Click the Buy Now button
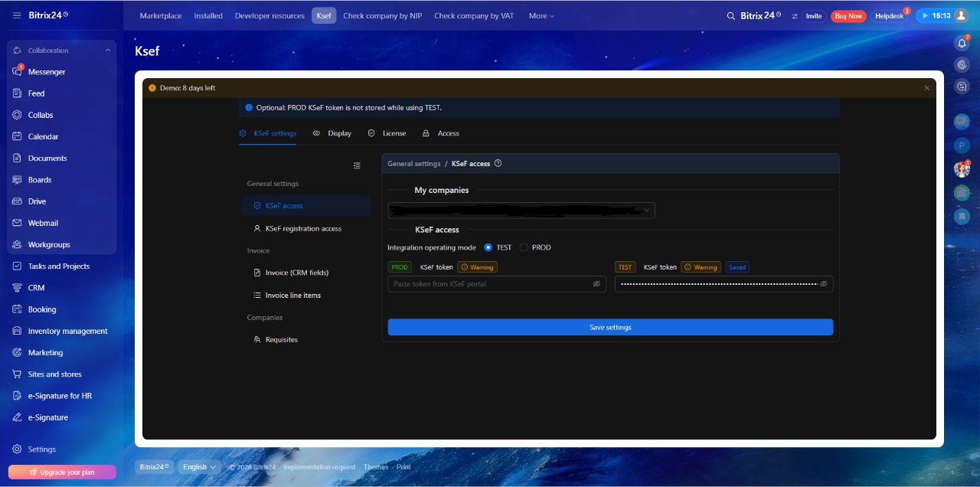Image resolution: width=980 pixels, height=487 pixels. (x=848, y=16)
